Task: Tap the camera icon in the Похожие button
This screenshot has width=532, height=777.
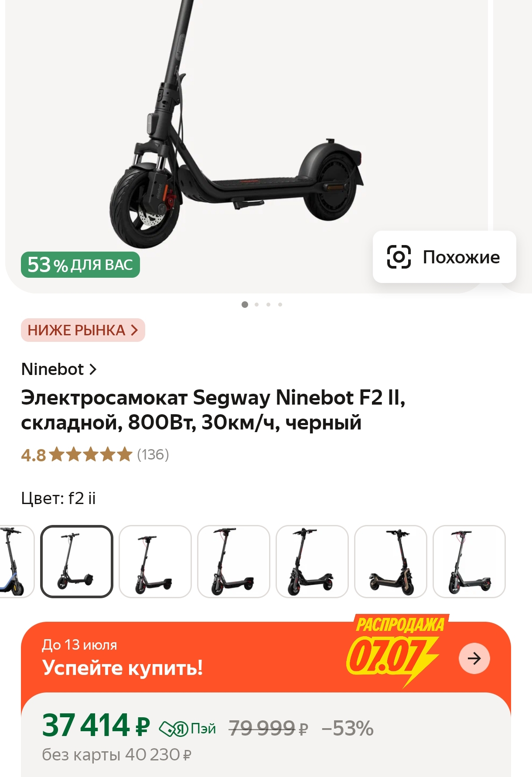Action: (x=399, y=257)
